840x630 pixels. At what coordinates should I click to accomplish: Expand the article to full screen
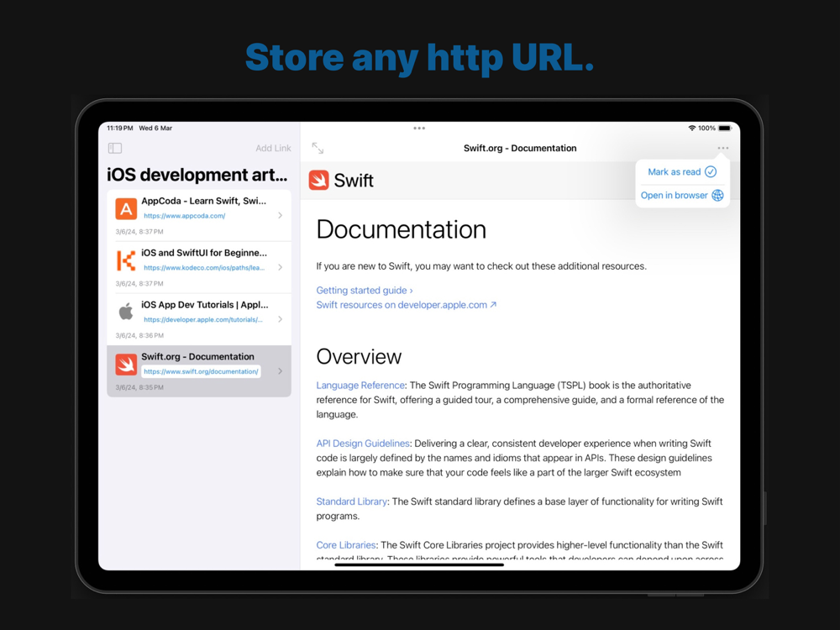click(x=318, y=148)
